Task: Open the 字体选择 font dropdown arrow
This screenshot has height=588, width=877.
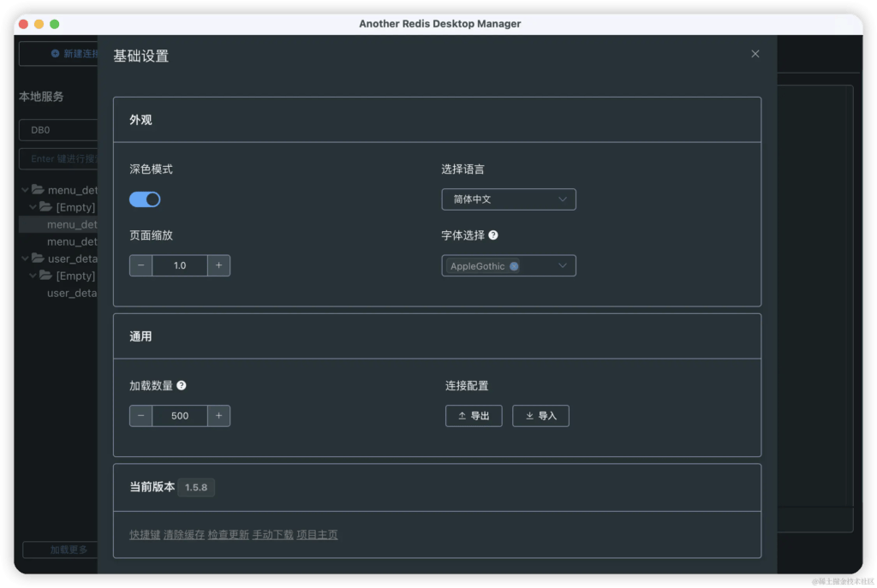Action: point(563,266)
